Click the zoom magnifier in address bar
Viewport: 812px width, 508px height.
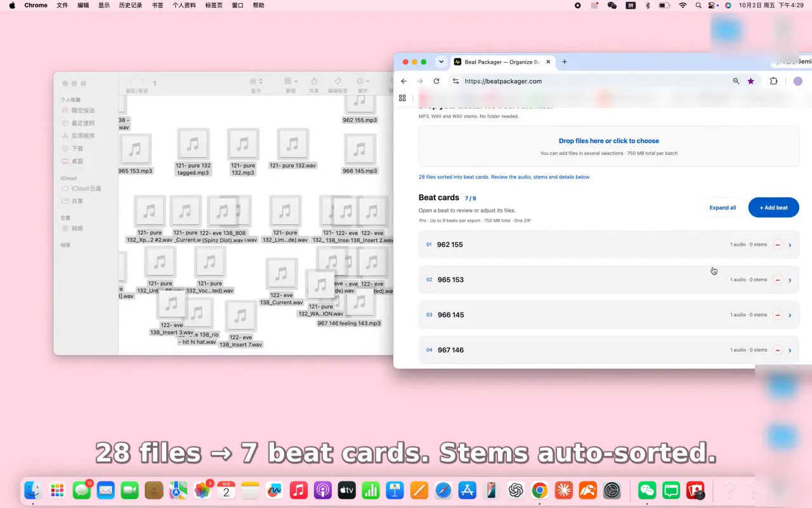(736, 81)
